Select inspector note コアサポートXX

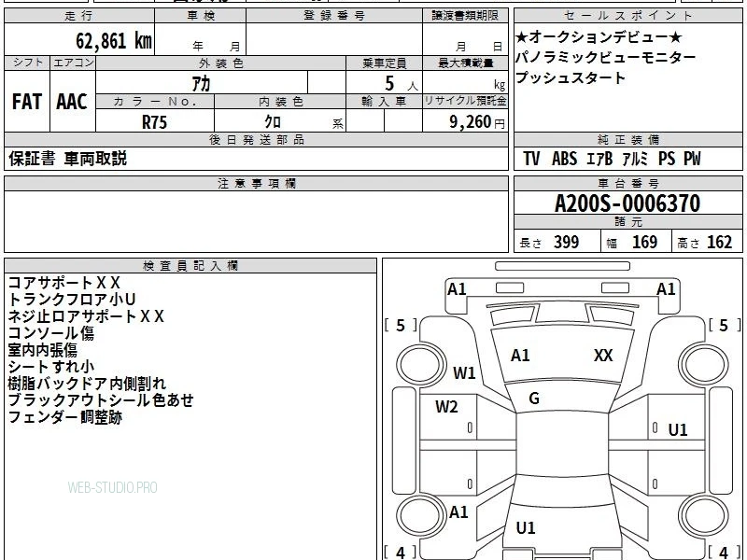(64, 283)
